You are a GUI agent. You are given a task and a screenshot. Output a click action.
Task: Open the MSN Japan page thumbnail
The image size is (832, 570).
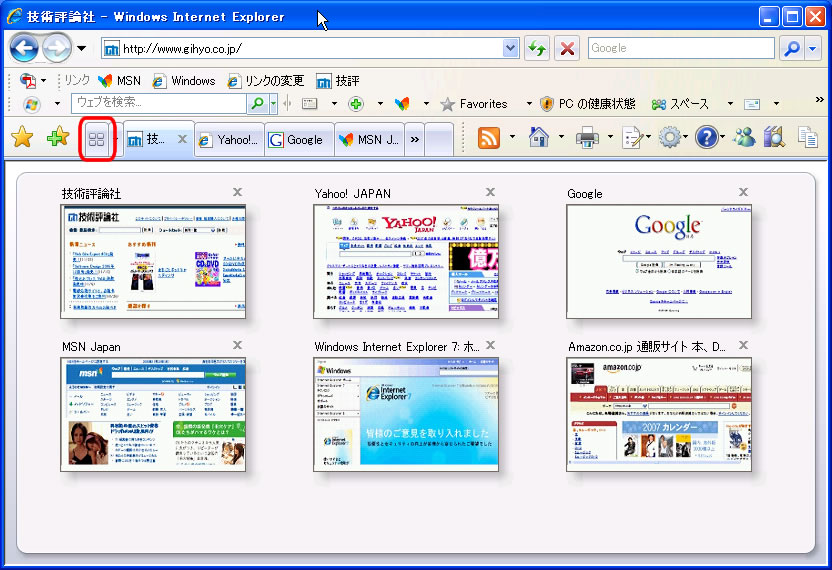153,414
